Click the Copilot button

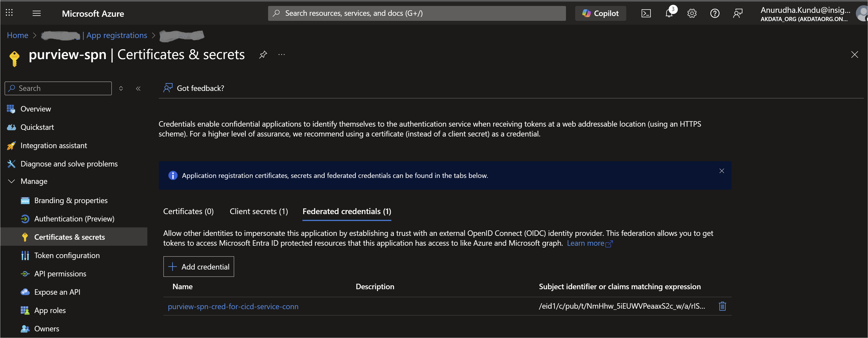click(600, 13)
